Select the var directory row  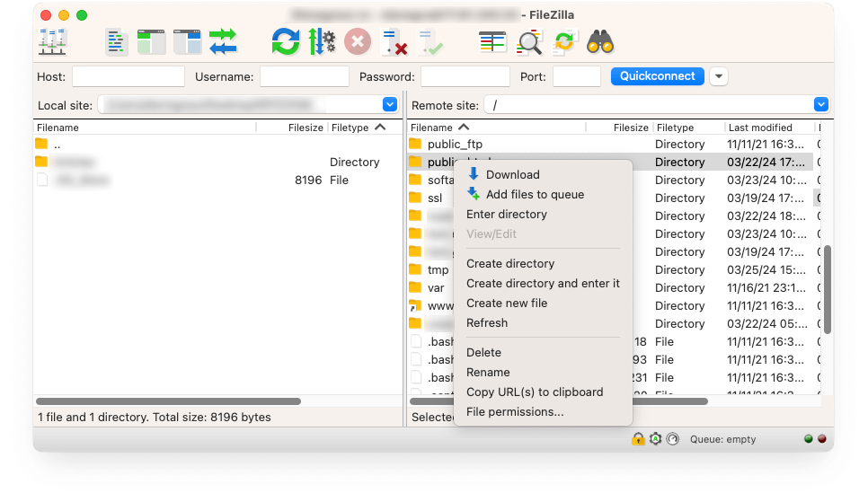click(611, 287)
